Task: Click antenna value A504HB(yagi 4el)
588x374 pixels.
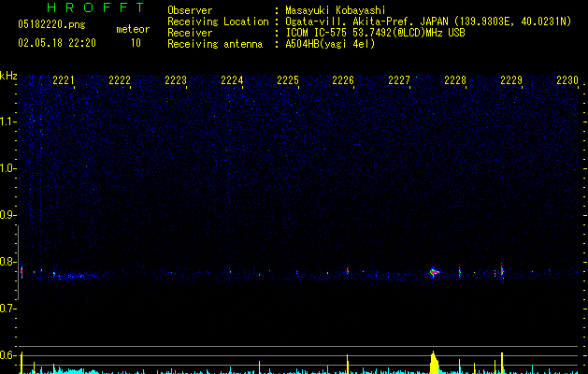Action: pos(330,44)
